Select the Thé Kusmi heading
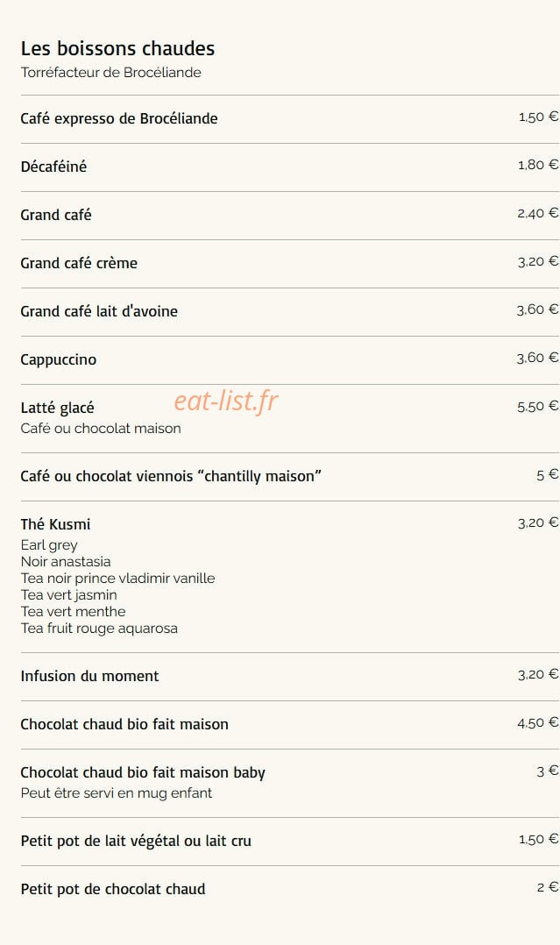Screen dimensions: 560x945 (x=55, y=524)
